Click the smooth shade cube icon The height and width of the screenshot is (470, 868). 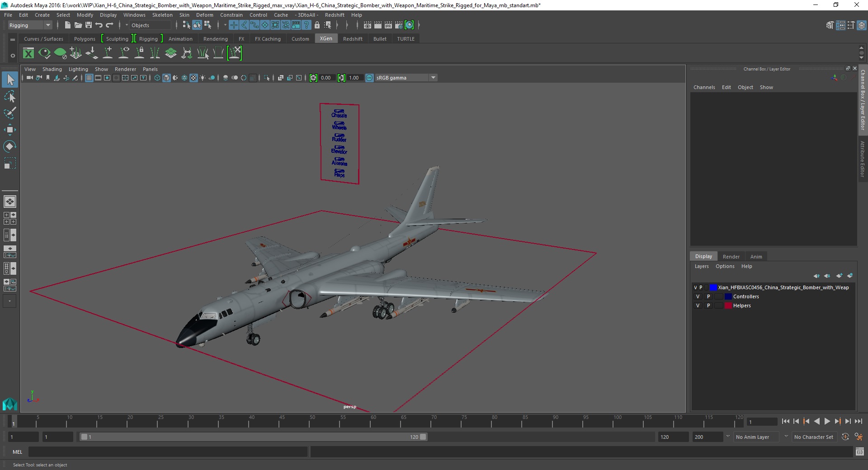pyautogui.click(x=166, y=78)
